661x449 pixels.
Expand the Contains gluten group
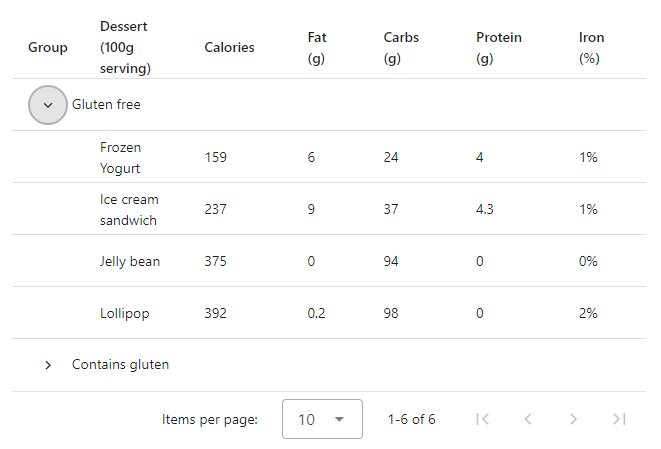tap(48, 365)
